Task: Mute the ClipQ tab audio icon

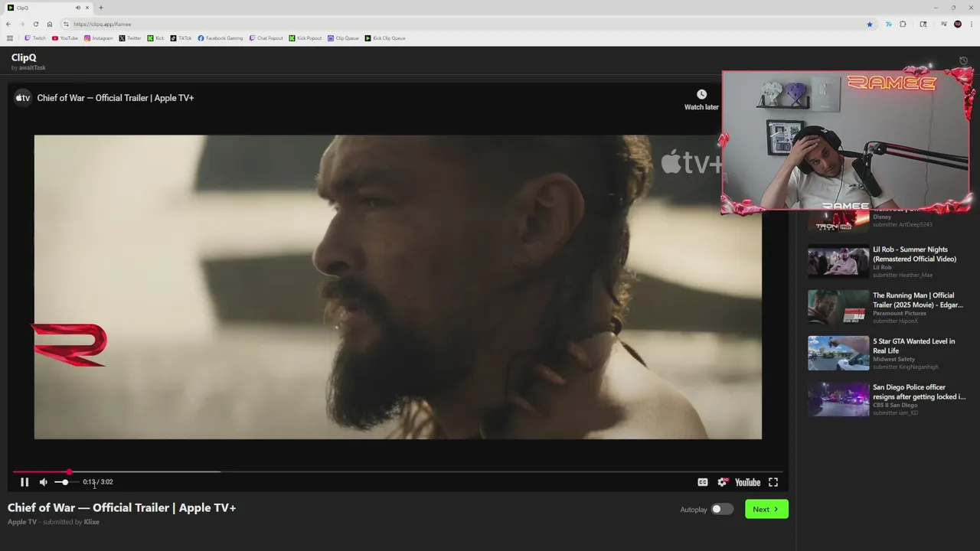Action: [78, 8]
